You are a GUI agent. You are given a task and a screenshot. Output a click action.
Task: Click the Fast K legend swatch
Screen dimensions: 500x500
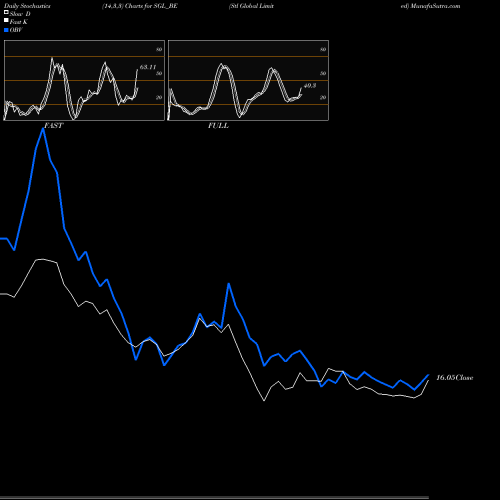pos(6,20)
